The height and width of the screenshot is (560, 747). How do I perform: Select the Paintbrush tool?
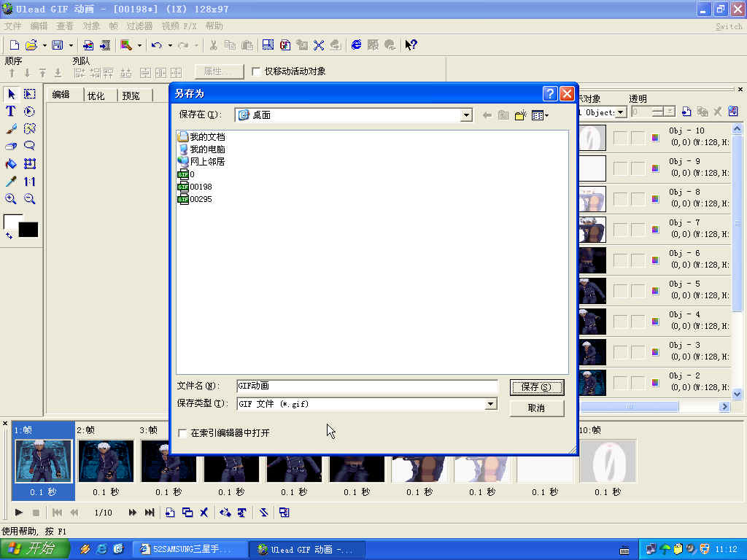[x=11, y=128]
